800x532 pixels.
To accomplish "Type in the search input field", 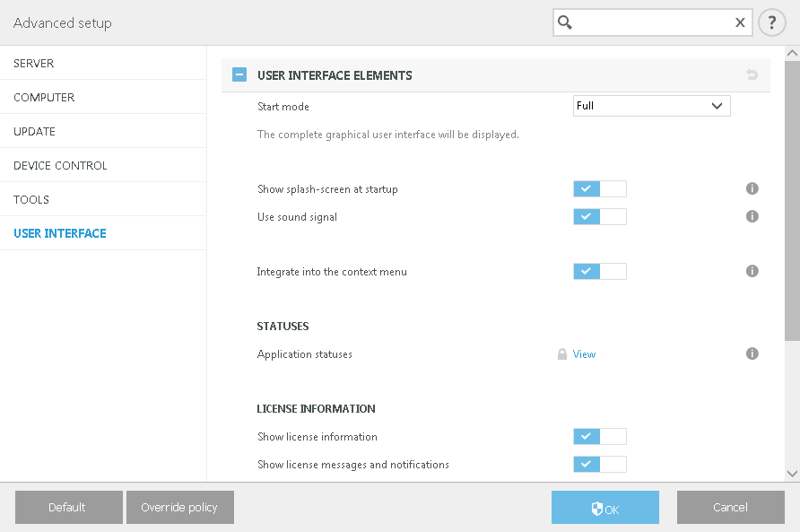I will [x=653, y=22].
